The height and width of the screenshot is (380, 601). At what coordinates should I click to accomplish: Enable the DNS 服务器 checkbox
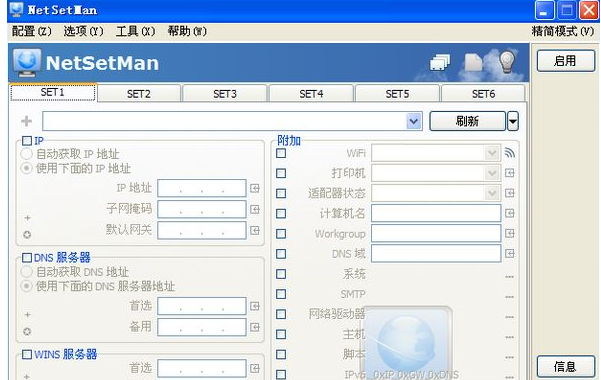coord(27,257)
